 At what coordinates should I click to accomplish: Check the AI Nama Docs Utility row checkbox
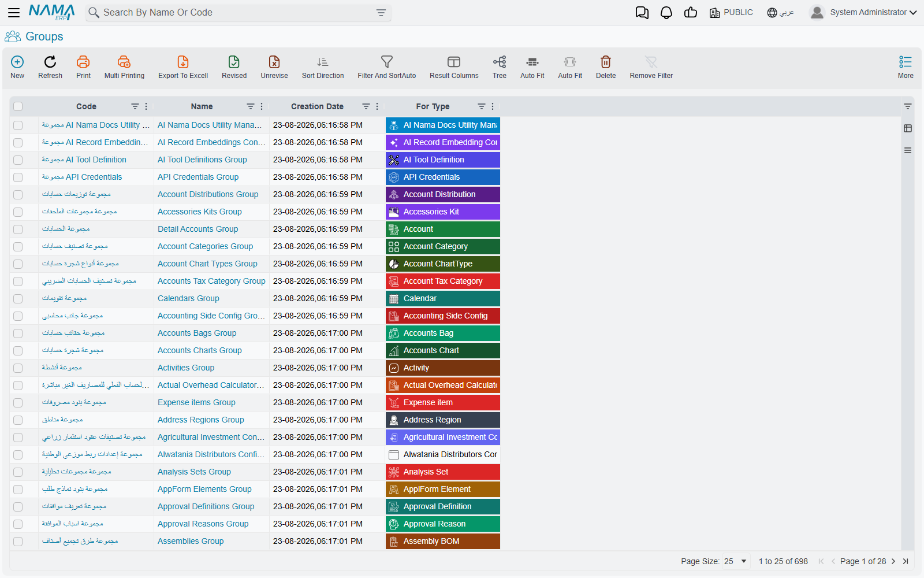point(18,125)
